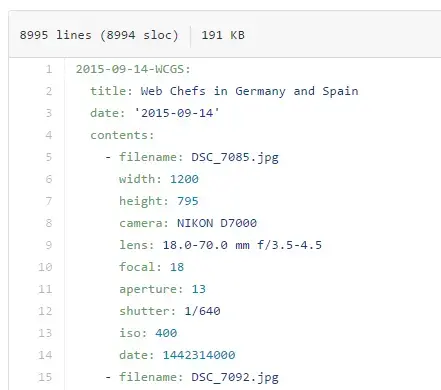Screen dimensions: 441x390
Task: Select line number 8 in the gutter
Action: pos(49,223)
